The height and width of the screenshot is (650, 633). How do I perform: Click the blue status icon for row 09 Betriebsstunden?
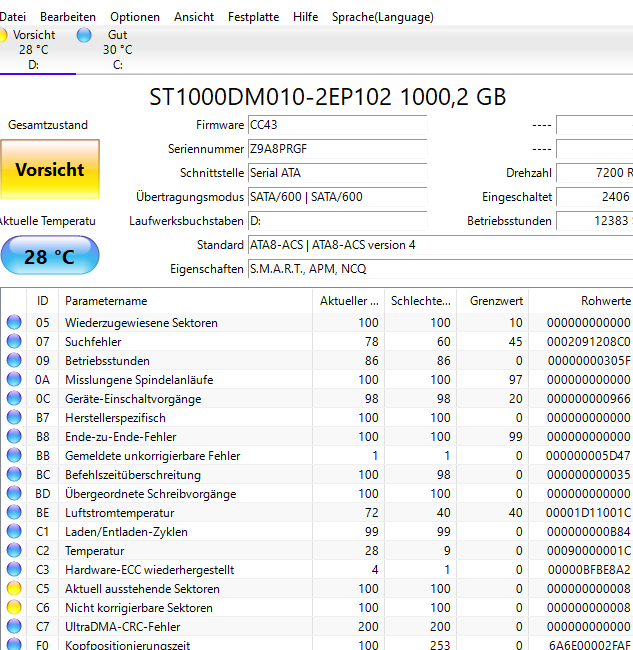pos(14,360)
